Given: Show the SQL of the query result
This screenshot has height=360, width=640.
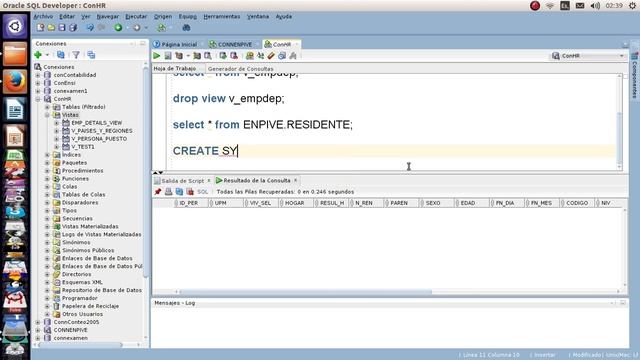Looking at the screenshot, I should point(202,191).
